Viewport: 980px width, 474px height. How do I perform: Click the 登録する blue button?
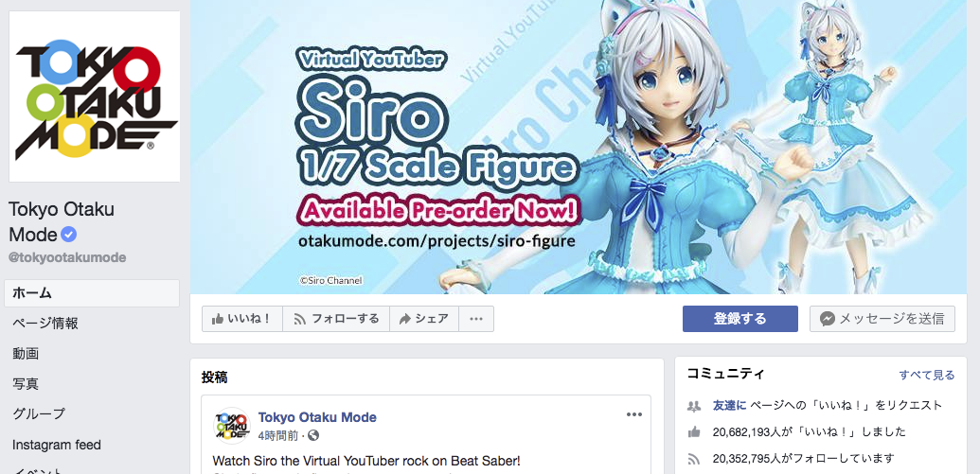[740, 319]
